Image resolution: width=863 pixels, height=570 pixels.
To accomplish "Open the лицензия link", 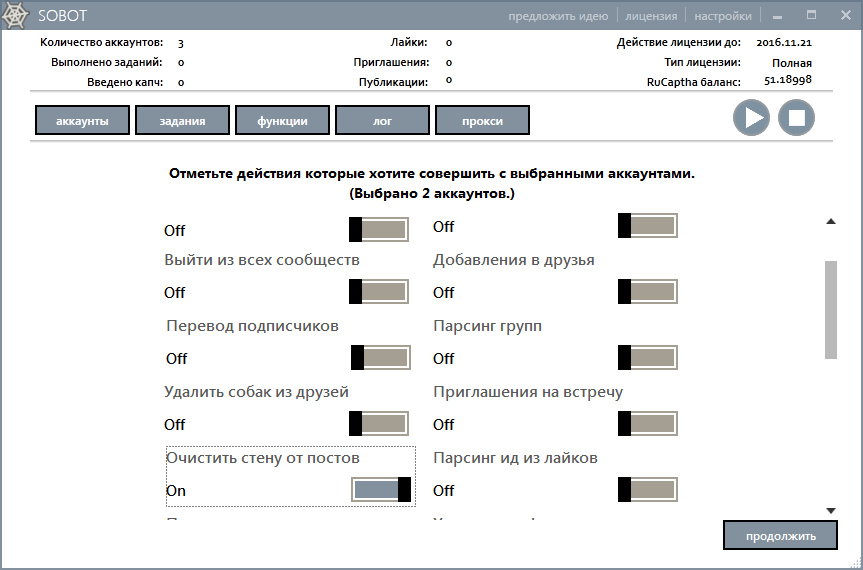I will [x=652, y=16].
